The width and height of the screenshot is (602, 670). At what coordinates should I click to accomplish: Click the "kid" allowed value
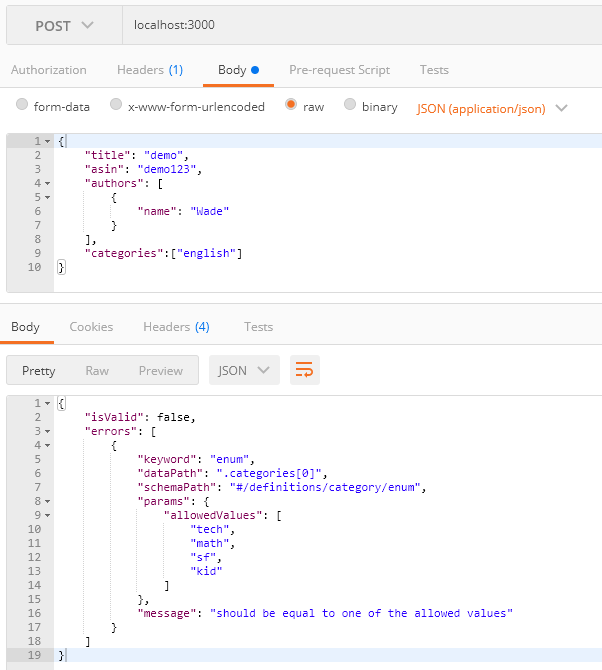(206, 571)
